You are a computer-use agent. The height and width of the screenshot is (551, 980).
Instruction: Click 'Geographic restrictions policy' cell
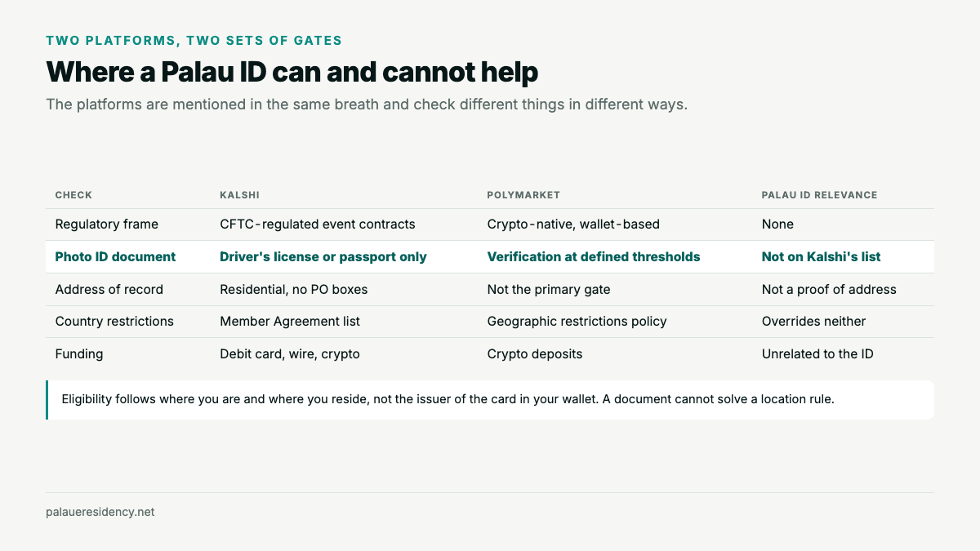(577, 321)
